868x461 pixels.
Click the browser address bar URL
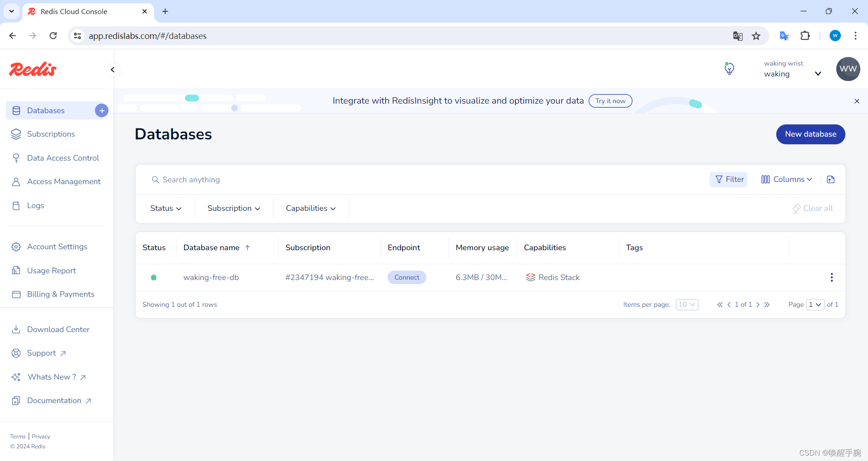point(147,36)
